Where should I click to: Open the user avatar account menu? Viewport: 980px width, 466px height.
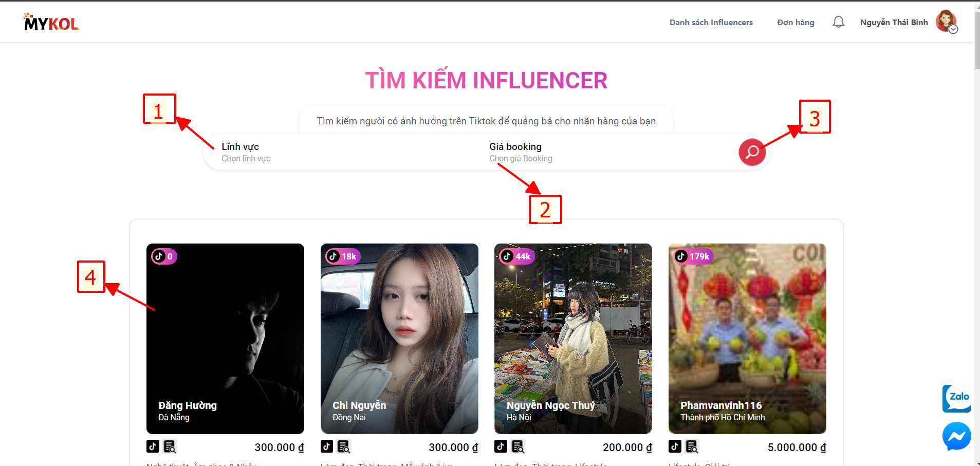point(946,22)
